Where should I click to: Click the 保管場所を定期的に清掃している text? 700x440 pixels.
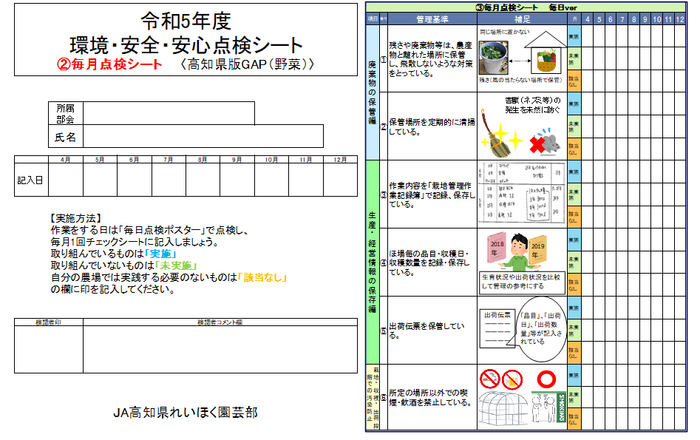point(431,127)
